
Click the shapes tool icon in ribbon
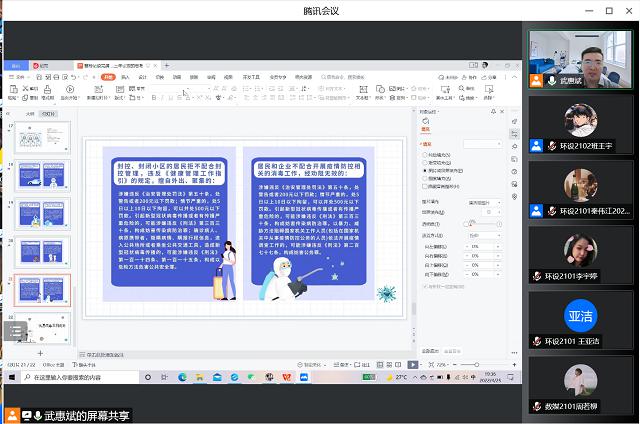(x=380, y=89)
